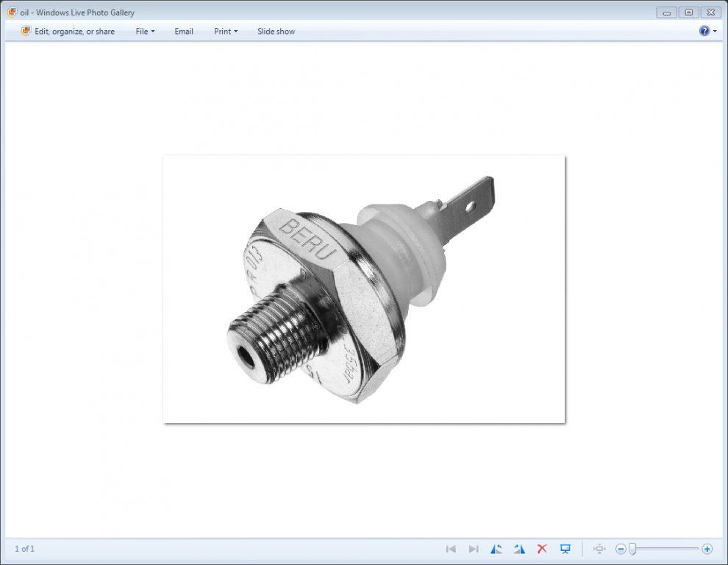
Task: Minimize the Photo Gallery window
Action: [x=666, y=13]
